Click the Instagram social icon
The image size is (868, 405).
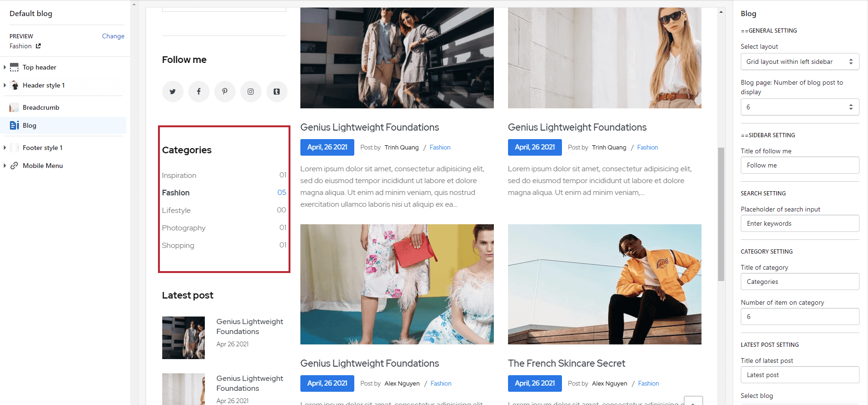pyautogui.click(x=251, y=92)
